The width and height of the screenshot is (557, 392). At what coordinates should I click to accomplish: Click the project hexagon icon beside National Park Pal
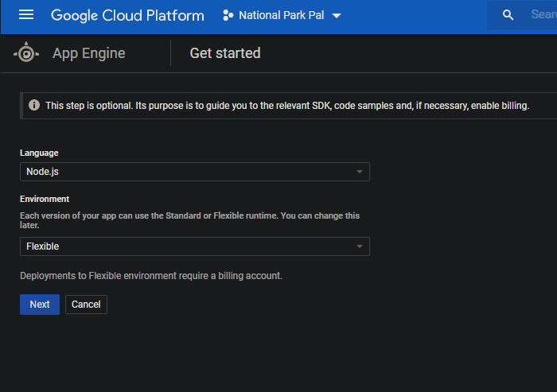point(228,15)
